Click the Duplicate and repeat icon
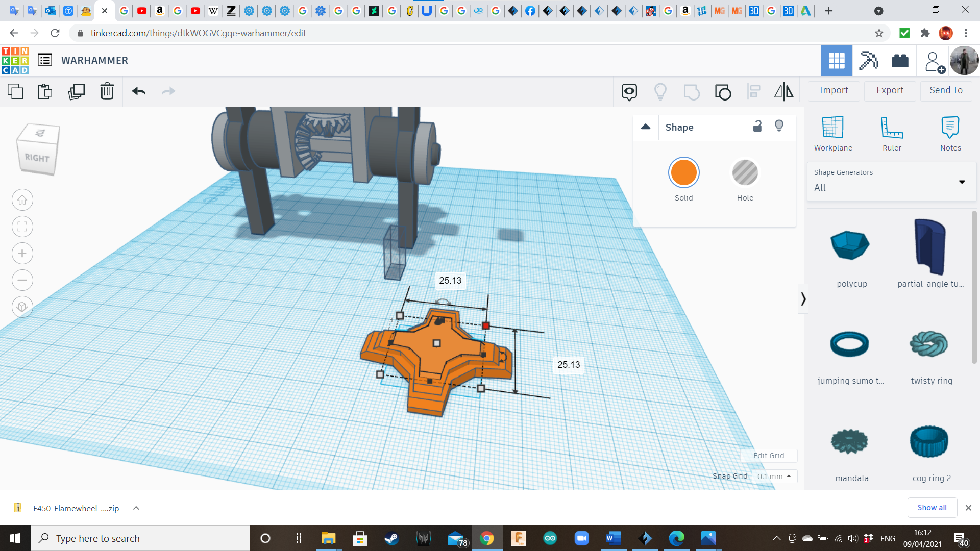Screen dimensions: 980x551 point(77,91)
